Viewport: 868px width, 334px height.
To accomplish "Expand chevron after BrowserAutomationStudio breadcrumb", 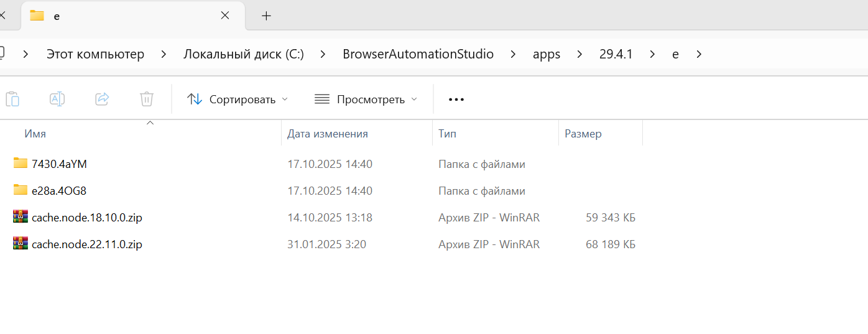I will [x=513, y=54].
